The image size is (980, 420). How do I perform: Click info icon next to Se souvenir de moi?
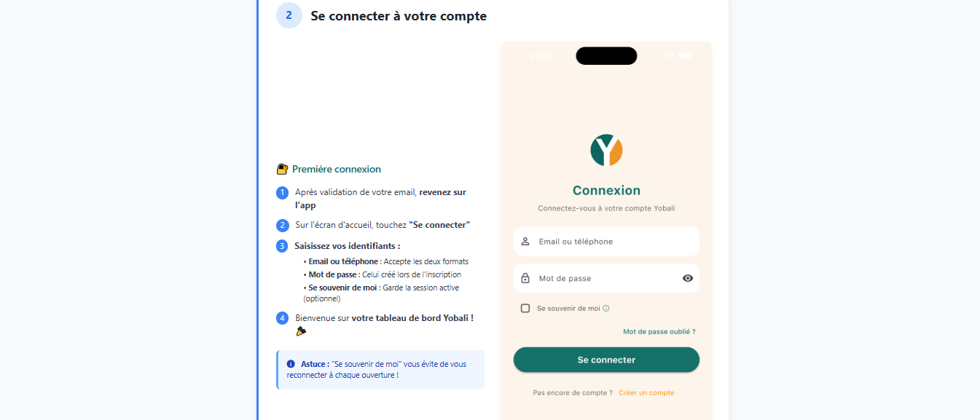606,309
